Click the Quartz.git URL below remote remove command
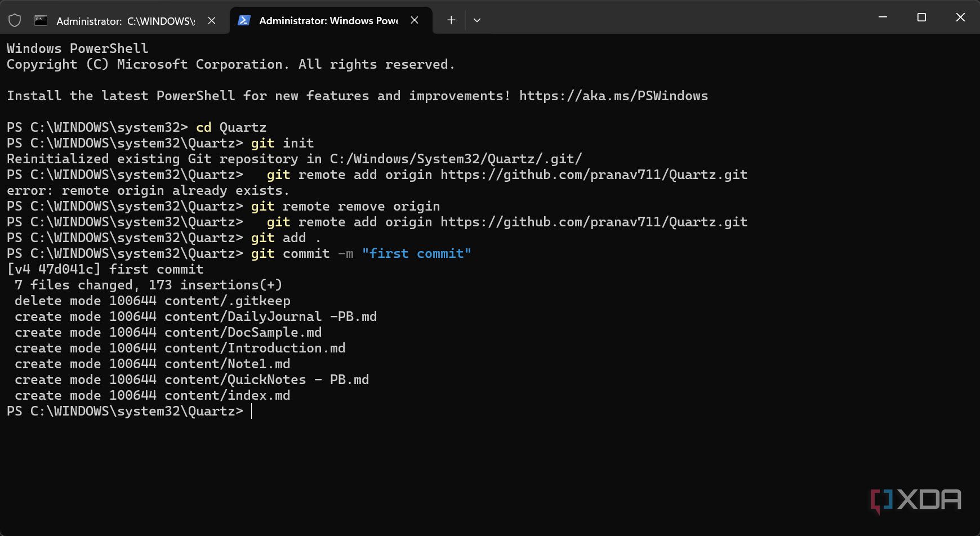 pos(594,222)
